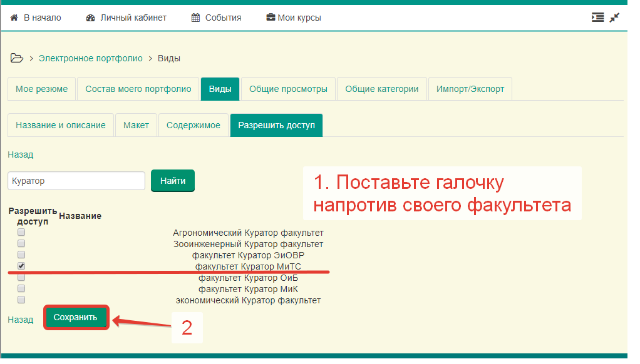Image resolution: width=640 pixels, height=364 pixels.
Task: Go to the Содержимое sub-tab
Action: (193, 125)
